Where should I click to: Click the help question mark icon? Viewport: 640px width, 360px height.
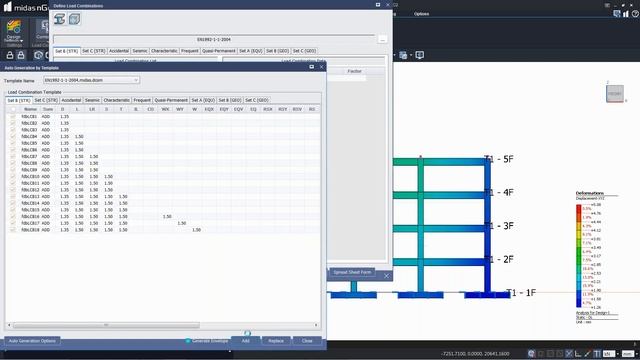635,14
